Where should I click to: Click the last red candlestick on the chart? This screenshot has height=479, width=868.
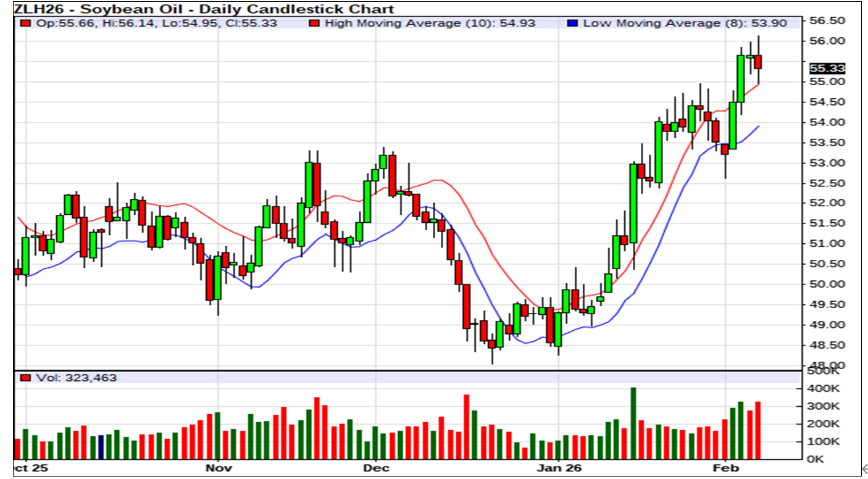[x=758, y=62]
